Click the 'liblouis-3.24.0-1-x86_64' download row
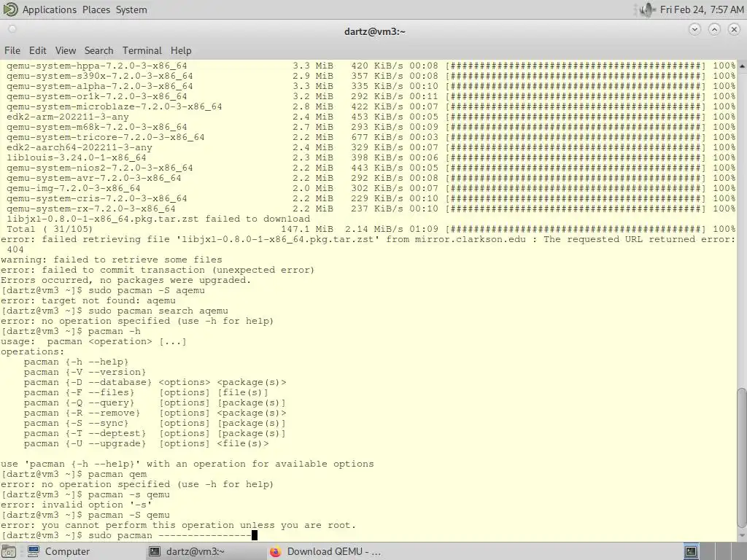The width and height of the screenshot is (747, 560). pos(371,157)
